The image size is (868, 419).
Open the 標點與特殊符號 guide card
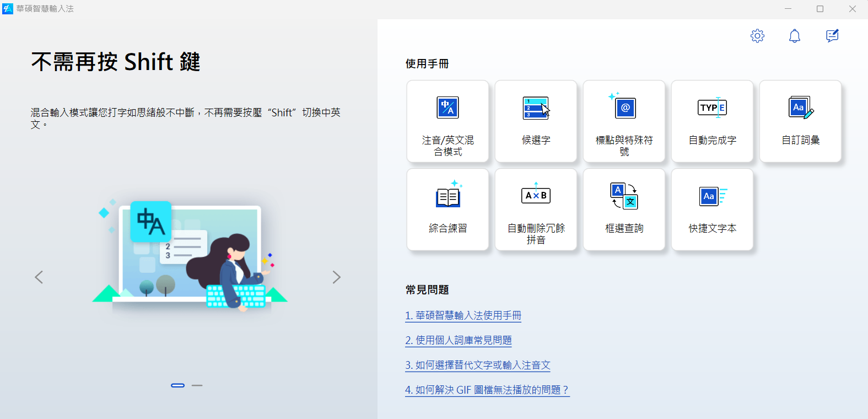coord(624,121)
